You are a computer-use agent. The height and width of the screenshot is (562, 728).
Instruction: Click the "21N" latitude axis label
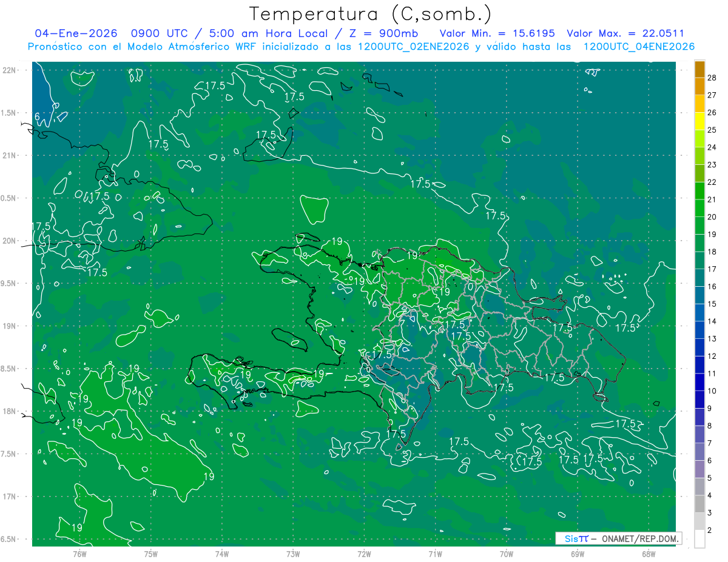(10, 155)
